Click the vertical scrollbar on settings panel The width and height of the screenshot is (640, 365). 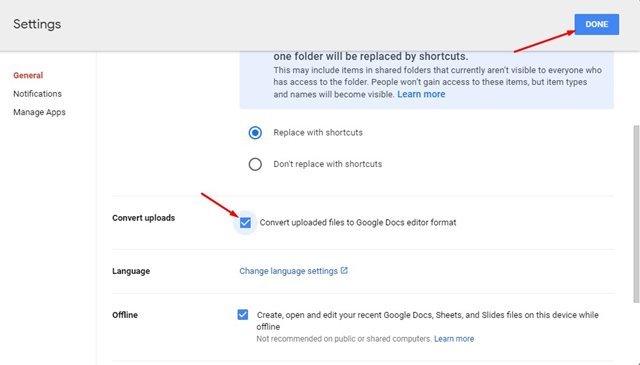tap(636, 214)
